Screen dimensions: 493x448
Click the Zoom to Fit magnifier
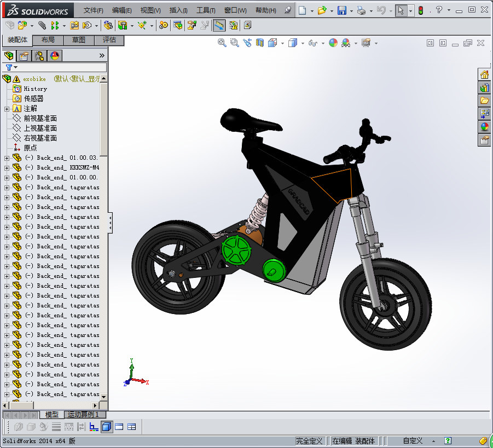pyautogui.click(x=222, y=43)
